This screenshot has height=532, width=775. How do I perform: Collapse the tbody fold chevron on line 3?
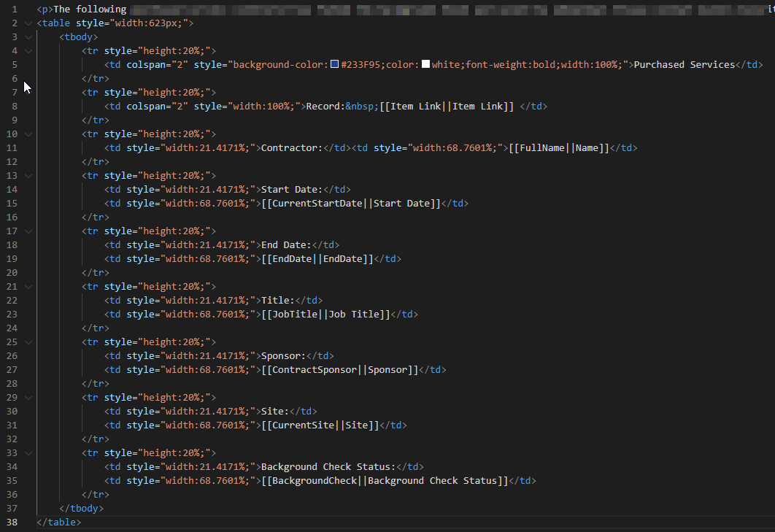click(x=28, y=37)
